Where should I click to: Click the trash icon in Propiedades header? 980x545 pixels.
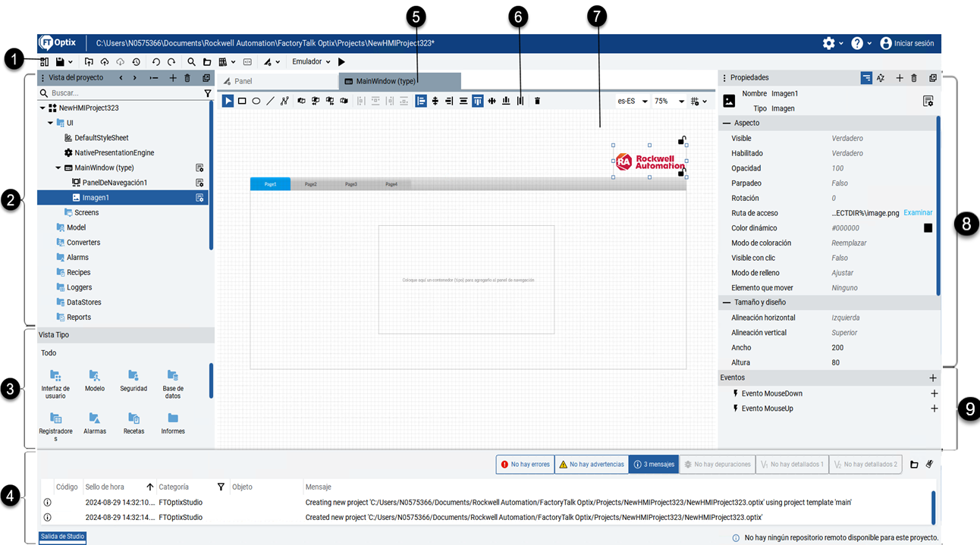[914, 77]
